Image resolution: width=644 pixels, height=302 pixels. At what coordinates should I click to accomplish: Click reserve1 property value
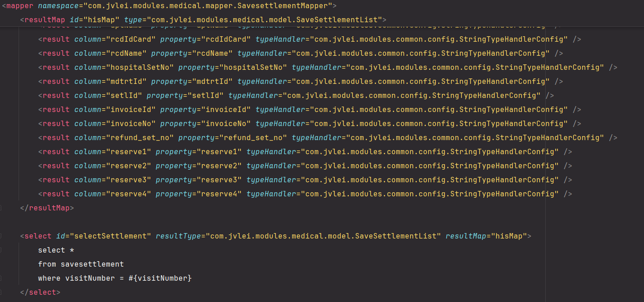pyautogui.click(x=219, y=152)
